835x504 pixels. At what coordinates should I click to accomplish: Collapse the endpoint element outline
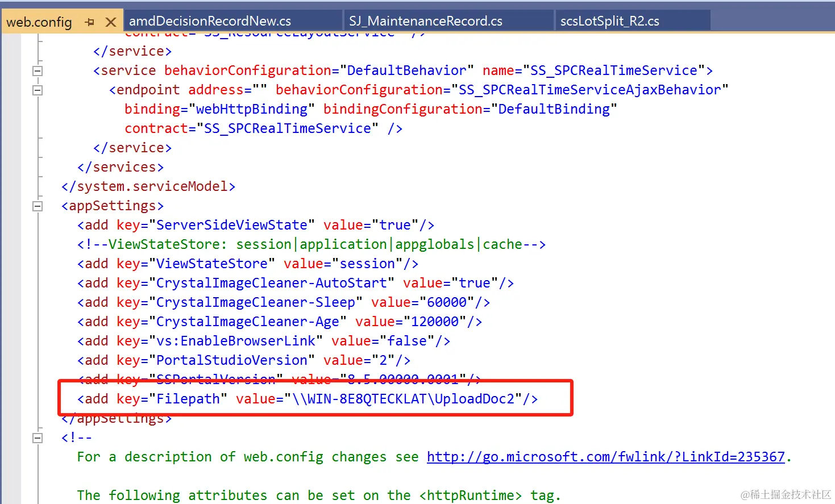[x=38, y=90]
